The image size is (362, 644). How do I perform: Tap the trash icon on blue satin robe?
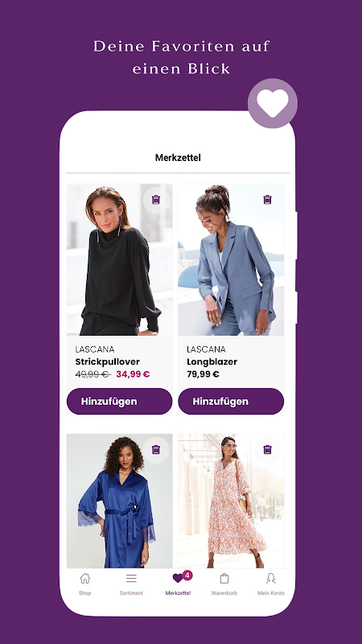(156, 450)
